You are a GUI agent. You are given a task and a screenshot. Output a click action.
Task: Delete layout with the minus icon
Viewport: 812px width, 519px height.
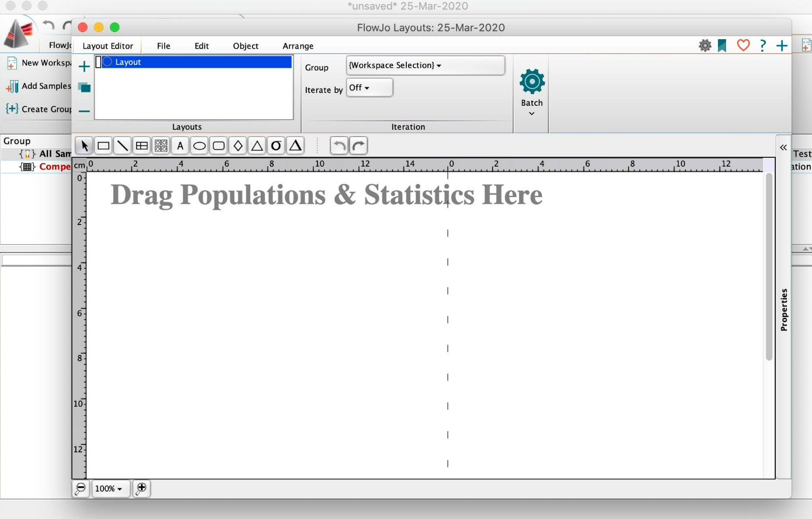click(84, 111)
